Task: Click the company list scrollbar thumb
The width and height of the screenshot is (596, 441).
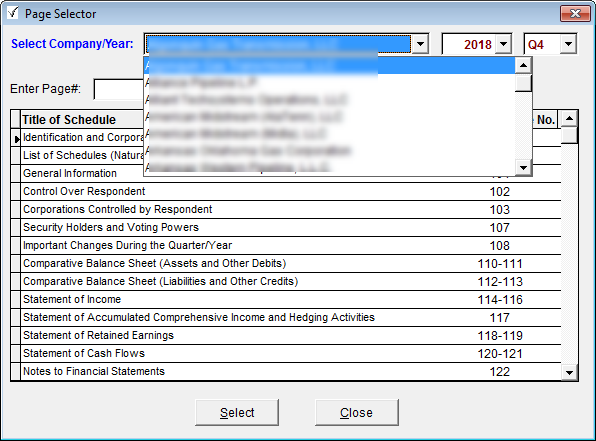Action: click(523, 83)
